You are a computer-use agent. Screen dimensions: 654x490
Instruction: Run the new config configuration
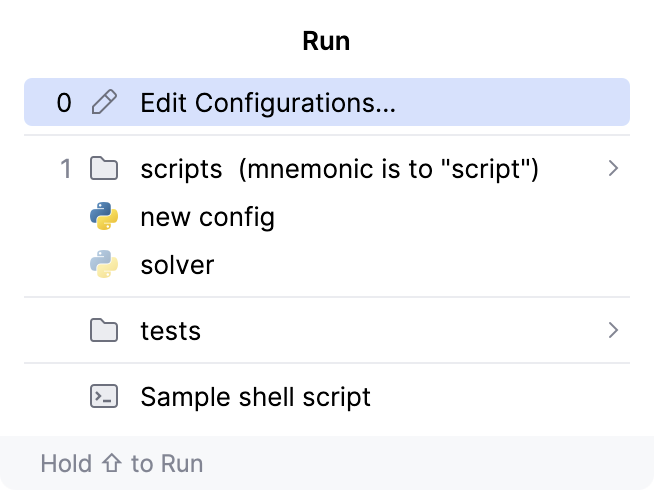tap(207, 217)
